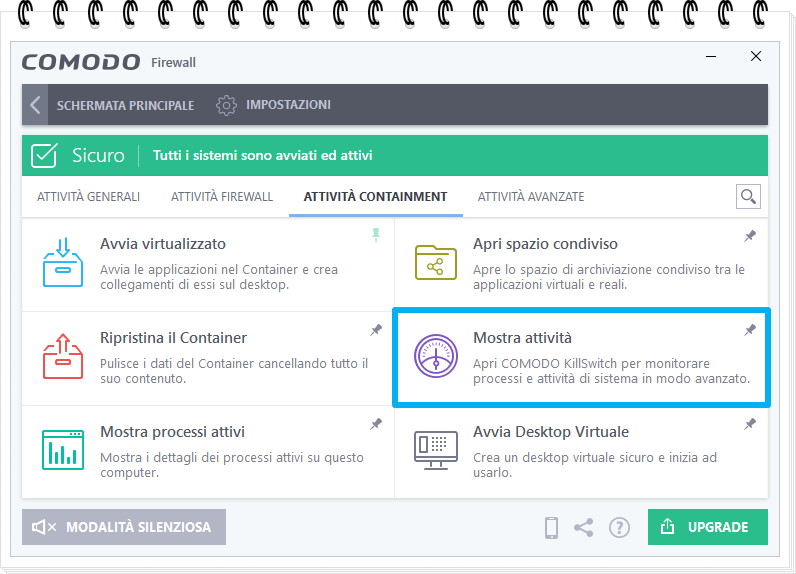Screen dimensions: 796x574
Task: Toggle the pin on Ripristina il Container
Action: coord(376,330)
